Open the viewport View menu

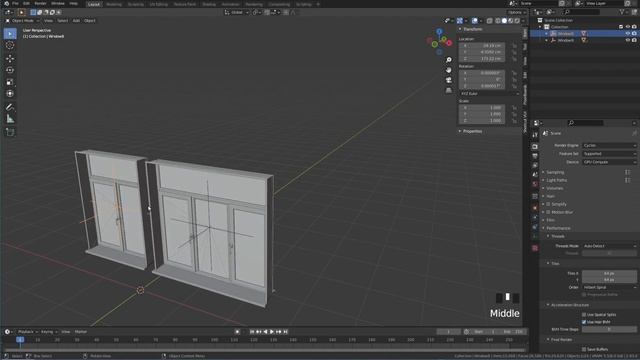tap(48, 20)
